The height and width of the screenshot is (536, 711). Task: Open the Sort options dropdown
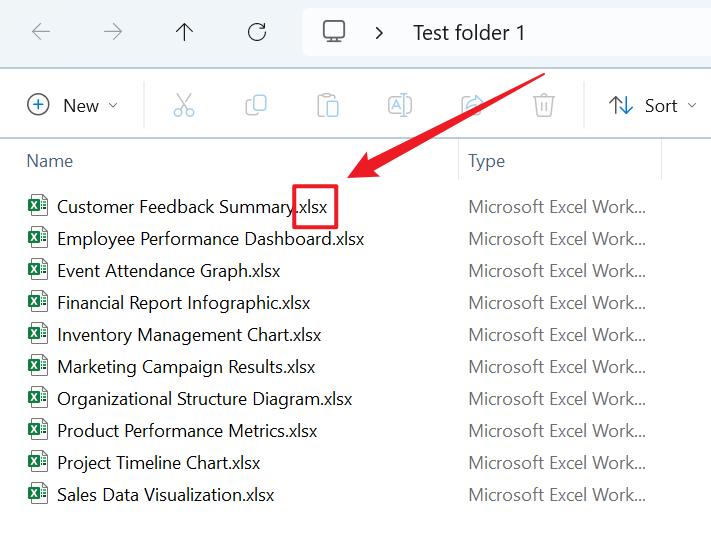(x=652, y=105)
